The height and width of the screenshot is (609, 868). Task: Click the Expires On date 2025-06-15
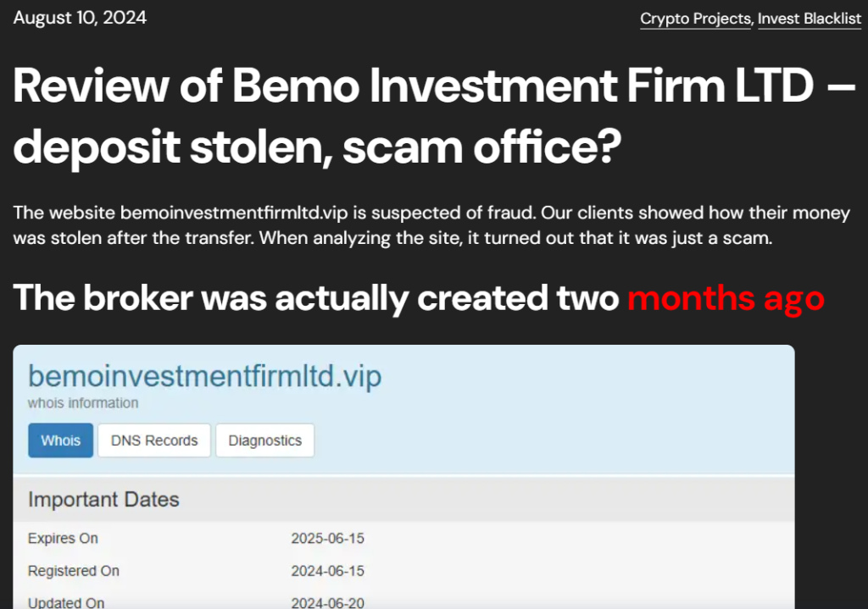point(328,538)
